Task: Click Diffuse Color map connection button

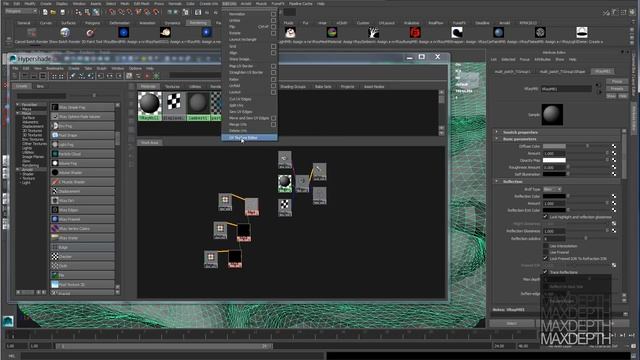Action: [614, 146]
